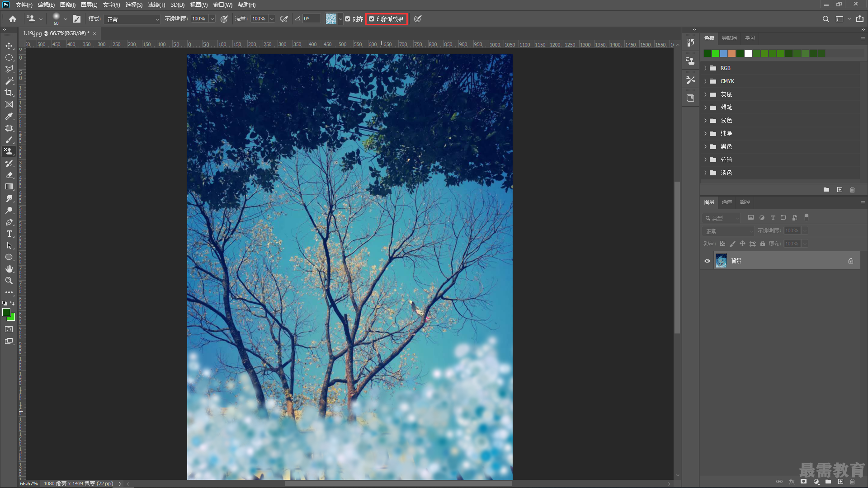The height and width of the screenshot is (488, 868).
Task: Switch to the 路径 tab
Action: coord(745,202)
